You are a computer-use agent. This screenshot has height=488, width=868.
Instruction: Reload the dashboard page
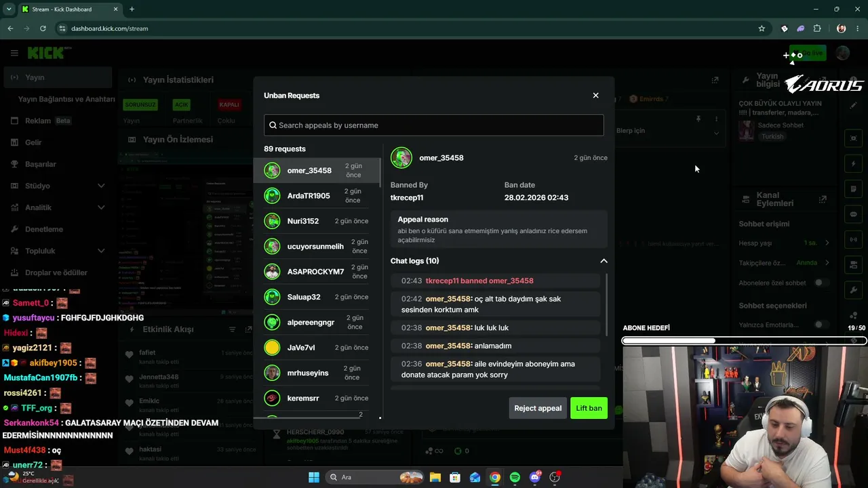(43, 28)
